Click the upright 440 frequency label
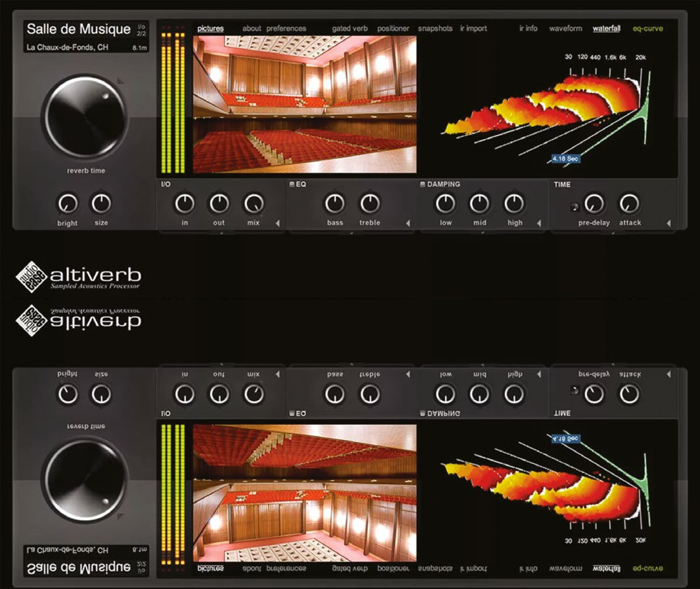The width and height of the screenshot is (700, 589). (x=595, y=57)
